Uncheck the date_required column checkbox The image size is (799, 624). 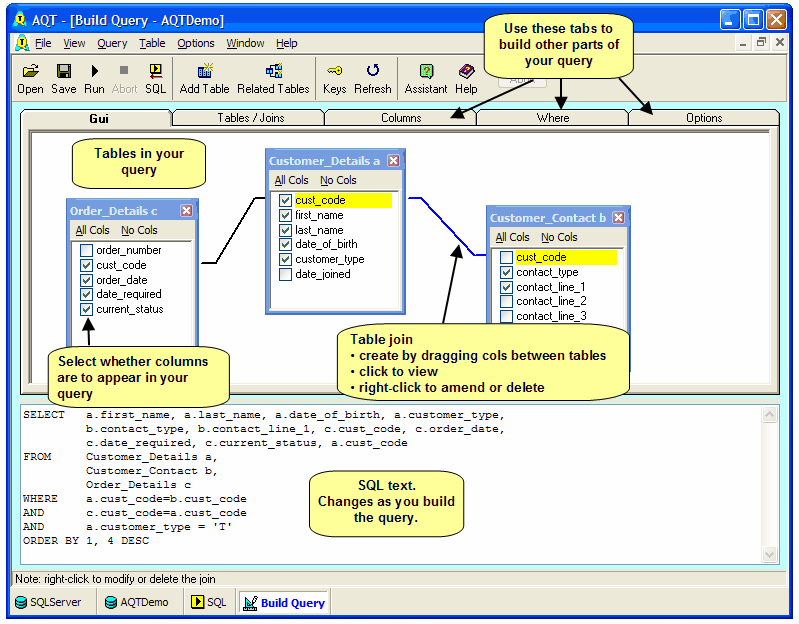click(86, 294)
